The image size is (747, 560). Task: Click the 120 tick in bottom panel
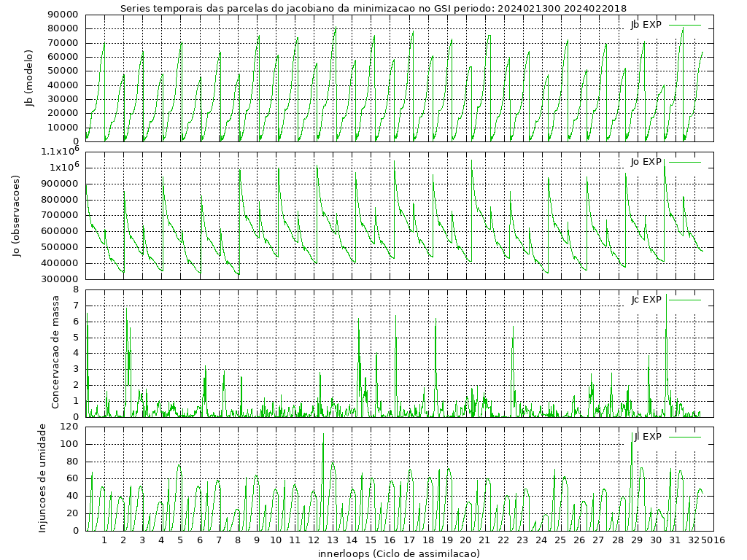coord(70,427)
